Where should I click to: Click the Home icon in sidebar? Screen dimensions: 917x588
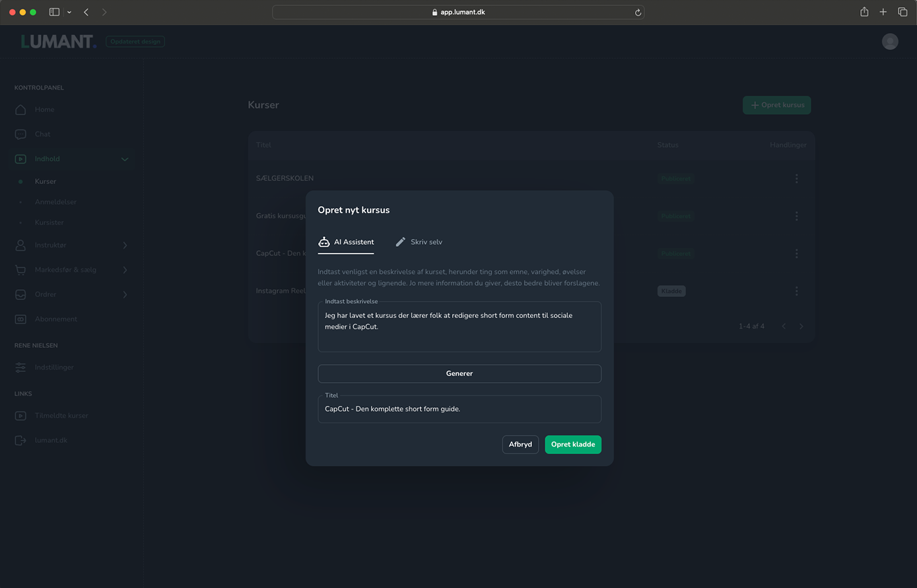point(20,110)
